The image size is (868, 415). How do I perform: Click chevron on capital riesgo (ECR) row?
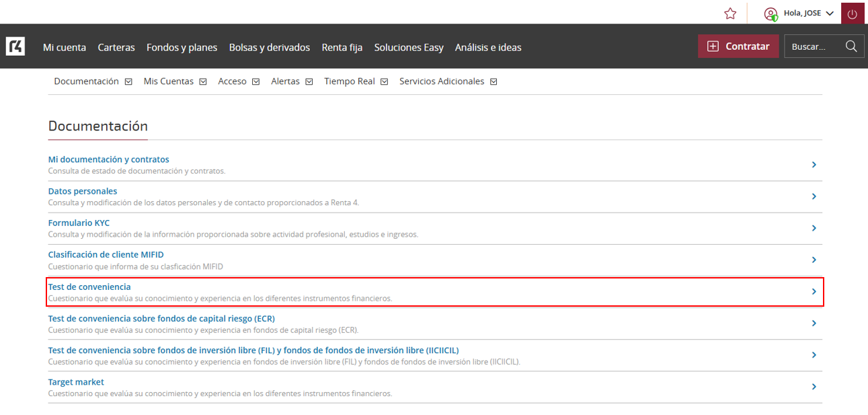814,324
